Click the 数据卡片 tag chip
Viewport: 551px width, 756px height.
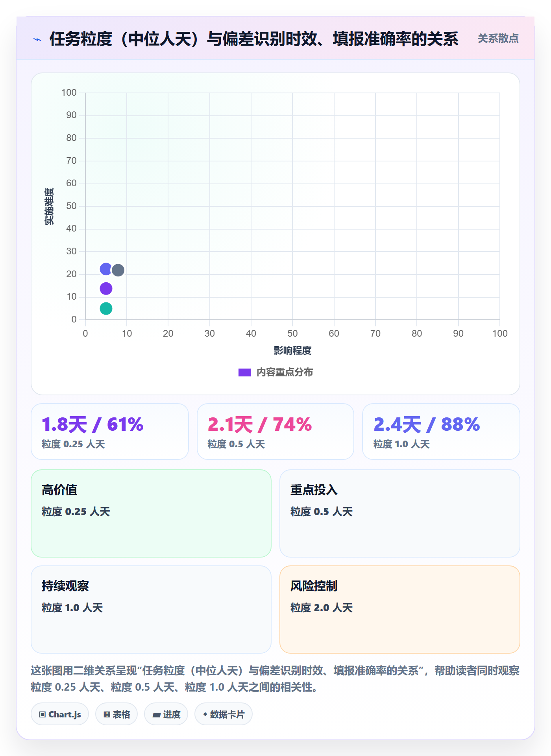224,714
